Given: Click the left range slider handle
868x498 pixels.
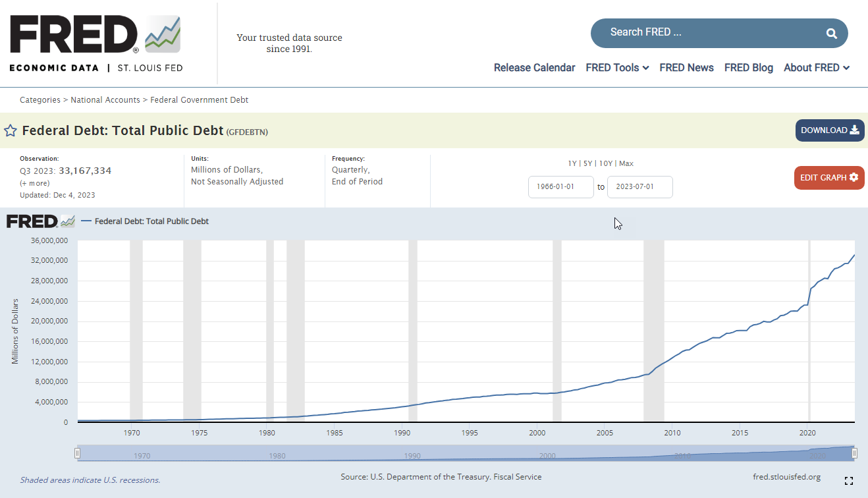Looking at the screenshot, I should point(77,453).
